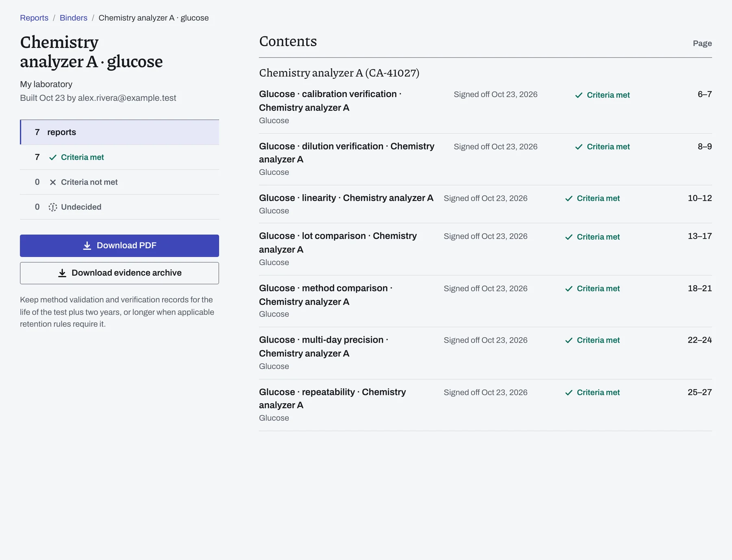Click the checkmark on the linearity row
This screenshot has height=560, width=732.
[x=569, y=198]
